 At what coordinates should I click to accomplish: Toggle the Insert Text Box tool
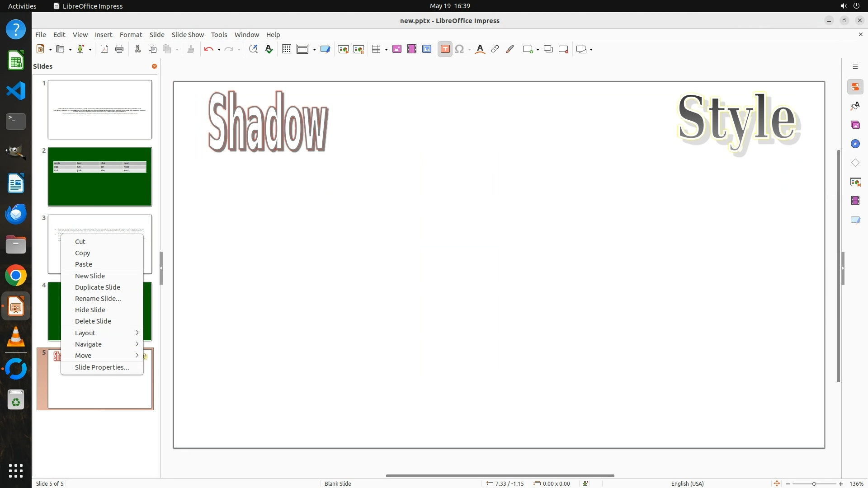[x=445, y=49]
